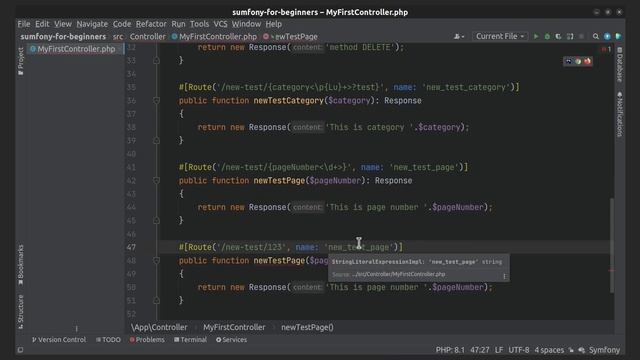The width and height of the screenshot is (640, 360).
Task: Open Search Everywhere magnifier icon
Action: point(596,36)
